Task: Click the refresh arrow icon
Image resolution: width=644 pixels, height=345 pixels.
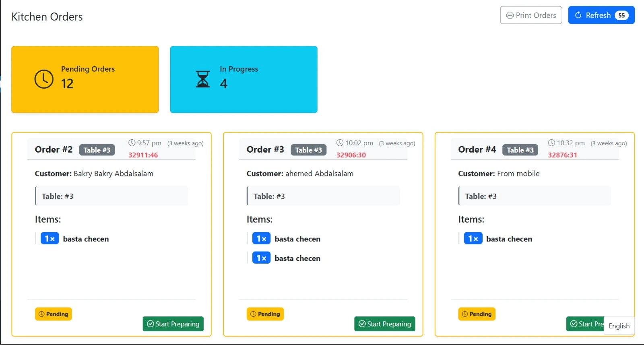Action: tap(578, 15)
